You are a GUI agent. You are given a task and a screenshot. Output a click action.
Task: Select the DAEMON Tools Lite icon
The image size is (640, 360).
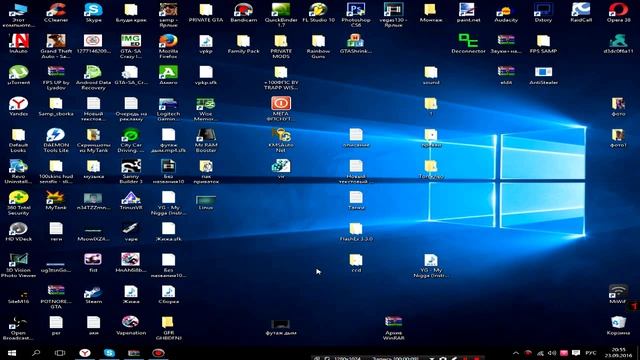click(x=56, y=140)
